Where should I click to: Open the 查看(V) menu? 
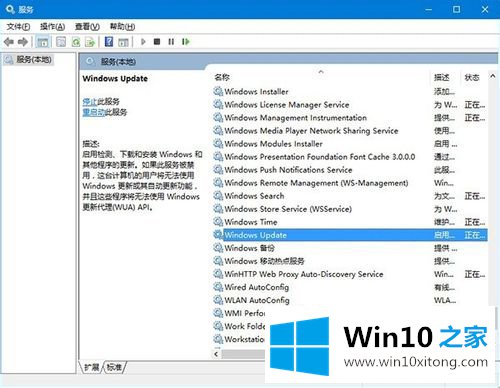pyautogui.click(x=87, y=26)
